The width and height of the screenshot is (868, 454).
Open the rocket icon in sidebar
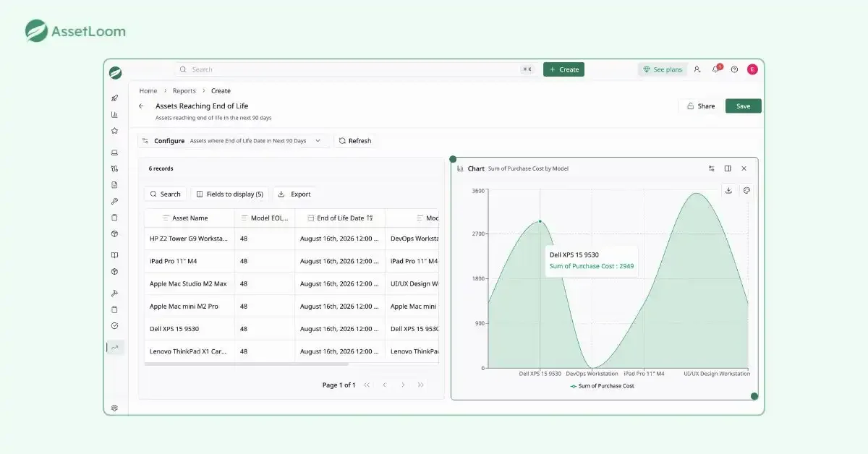(114, 98)
